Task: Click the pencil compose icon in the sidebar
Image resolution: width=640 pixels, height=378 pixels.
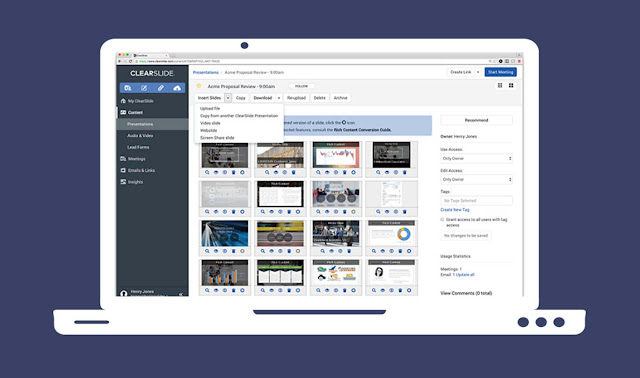Action: tap(144, 88)
